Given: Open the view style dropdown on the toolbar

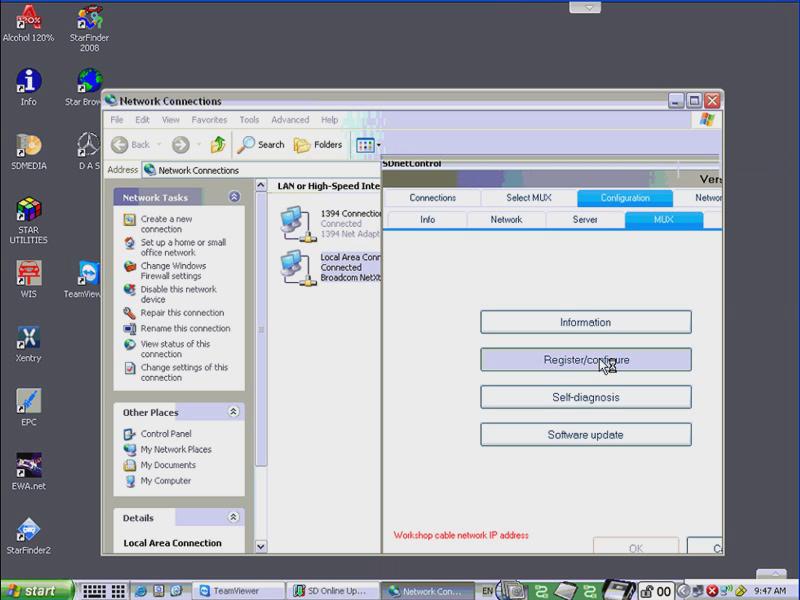Looking at the screenshot, I should pos(376,144).
